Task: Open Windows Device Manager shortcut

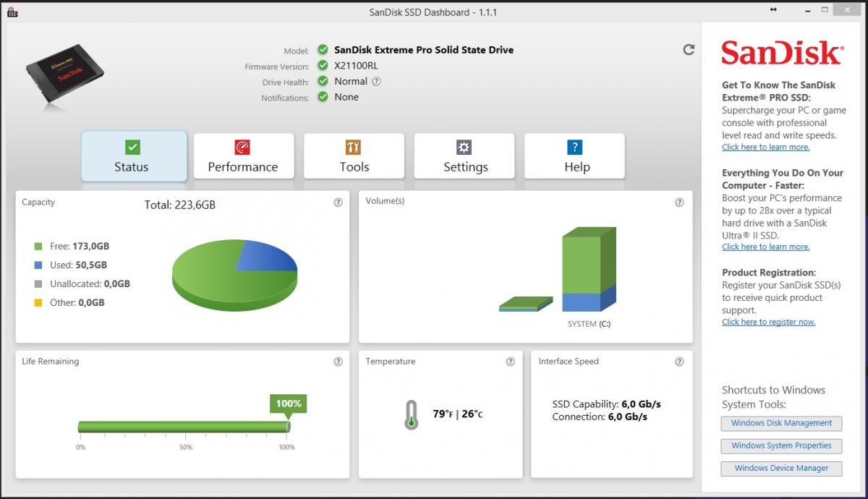Action: click(x=781, y=468)
